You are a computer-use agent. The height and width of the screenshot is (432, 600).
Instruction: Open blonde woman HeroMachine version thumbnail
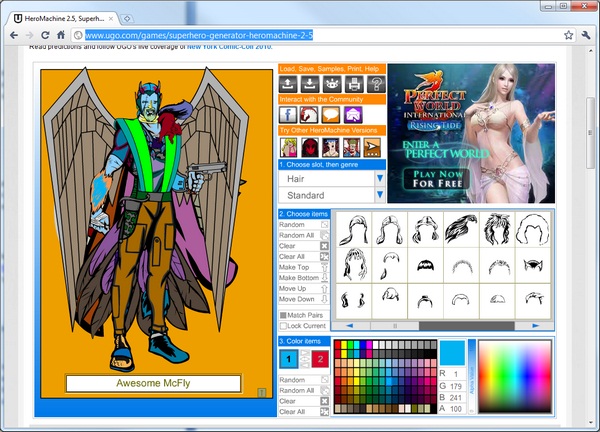point(288,147)
